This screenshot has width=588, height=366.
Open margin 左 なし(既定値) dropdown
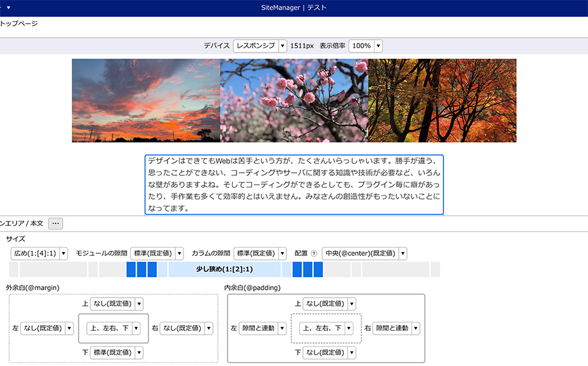[47, 328]
